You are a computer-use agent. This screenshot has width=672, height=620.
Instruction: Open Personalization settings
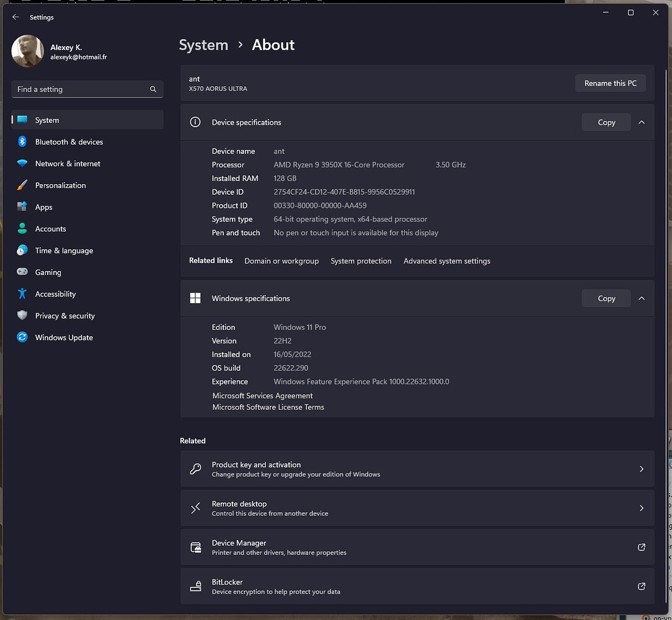coord(60,185)
